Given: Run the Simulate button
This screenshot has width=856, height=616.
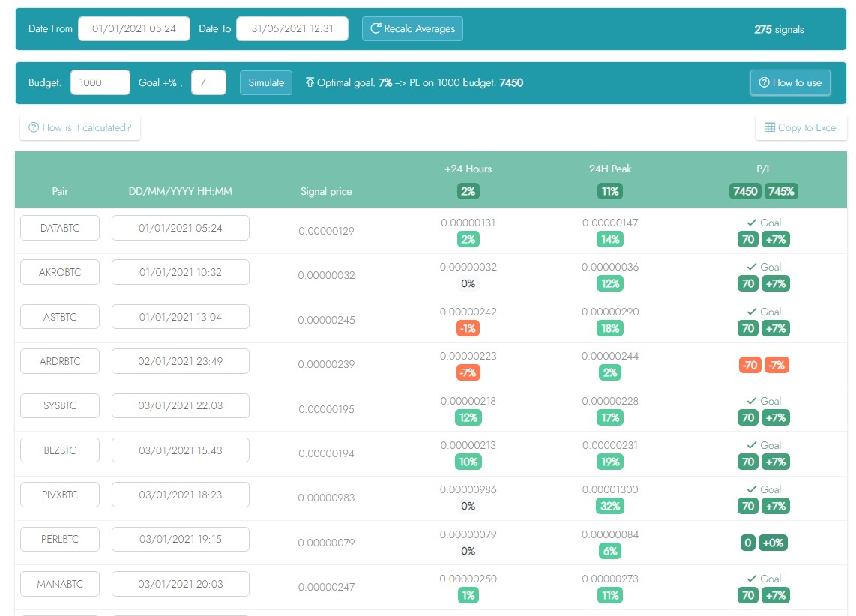Looking at the screenshot, I should click(x=266, y=82).
